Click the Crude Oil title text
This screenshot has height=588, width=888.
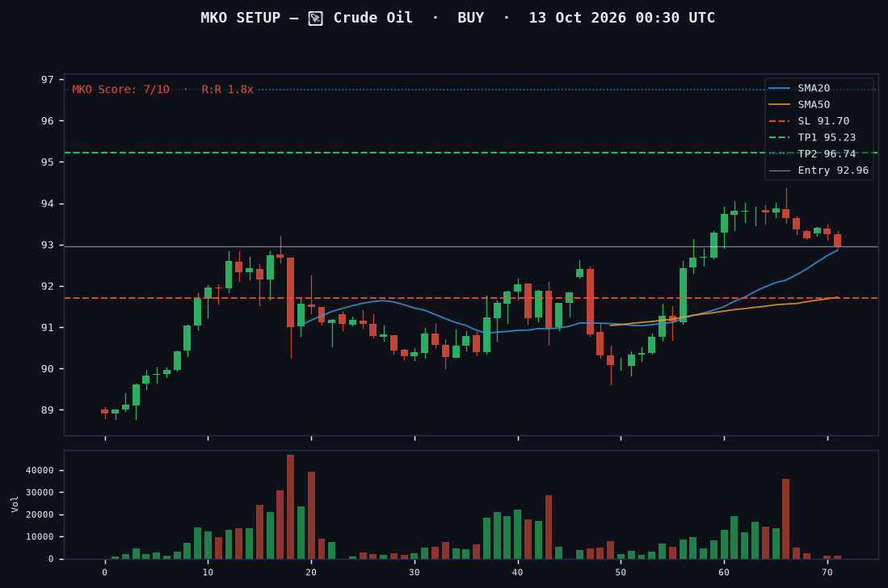click(x=372, y=18)
